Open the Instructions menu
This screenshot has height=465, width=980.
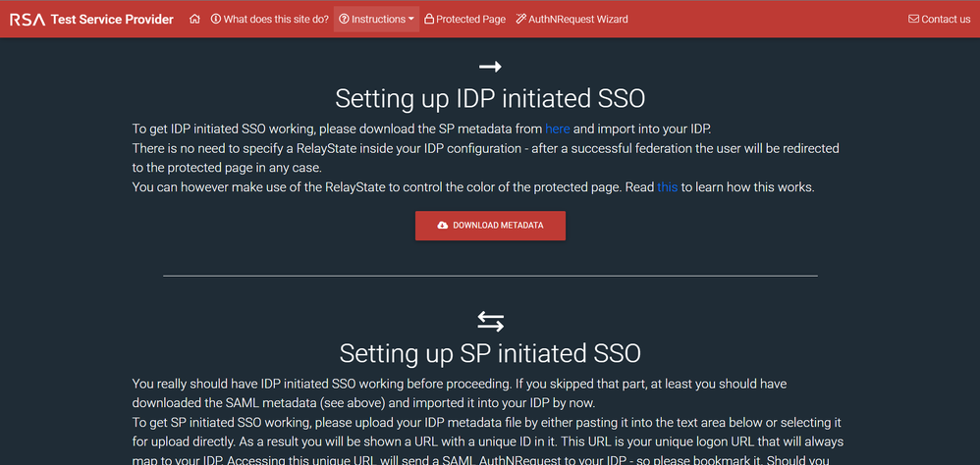pyautogui.click(x=378, y=19)
